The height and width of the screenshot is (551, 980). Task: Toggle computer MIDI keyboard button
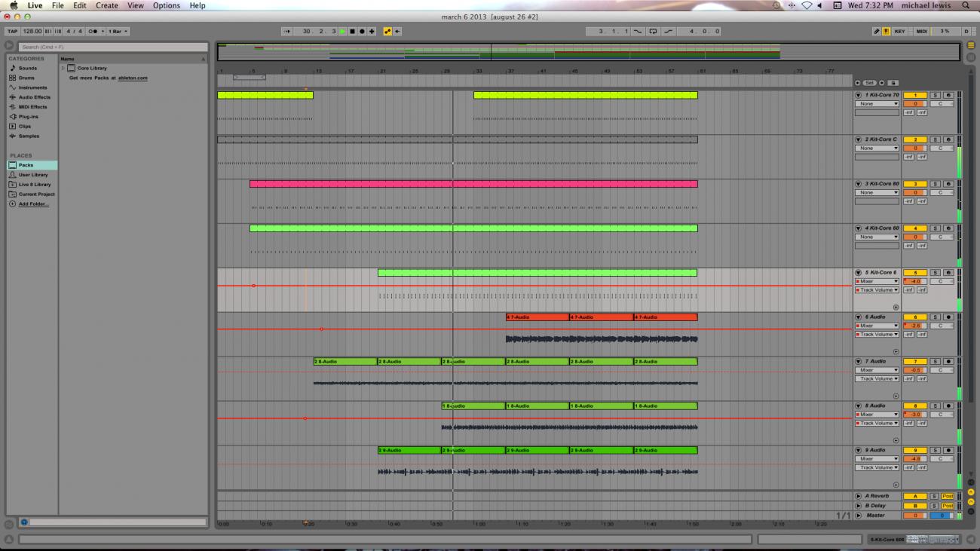886,32
